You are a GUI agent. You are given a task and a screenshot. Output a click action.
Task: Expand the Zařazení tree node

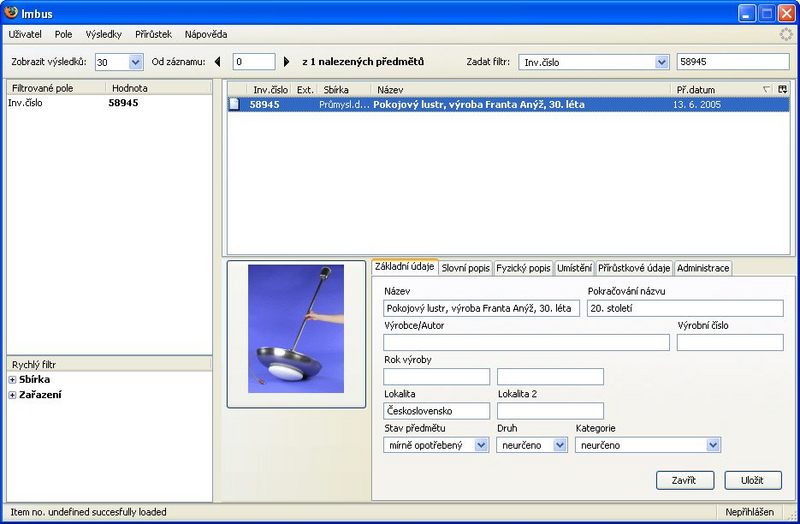(12, 395)
